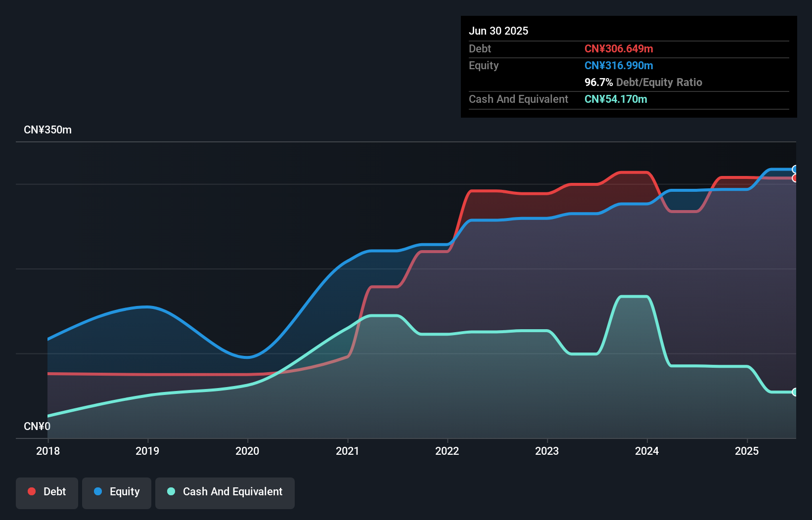The height and width of the screenshot is (520, 812).
Task: Click the 2025 axis label
Action: (x=747, y=451)
